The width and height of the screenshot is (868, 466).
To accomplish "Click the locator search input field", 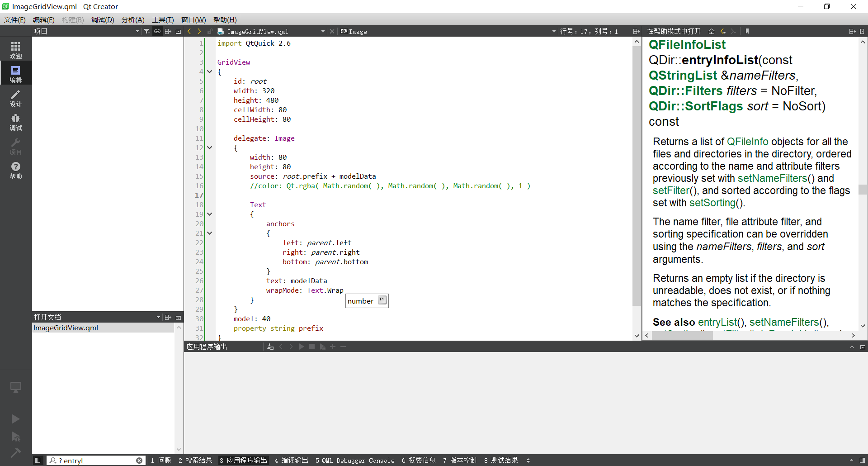I will pyautogui.click(x=96, y=460).
